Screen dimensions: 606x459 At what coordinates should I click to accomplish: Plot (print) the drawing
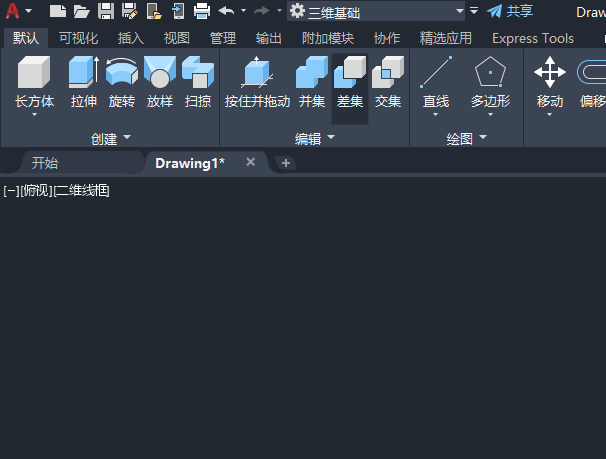click(202, 11)
